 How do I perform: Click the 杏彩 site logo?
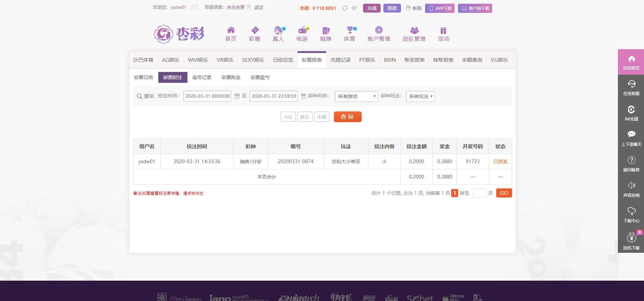[x=179, y=34]
